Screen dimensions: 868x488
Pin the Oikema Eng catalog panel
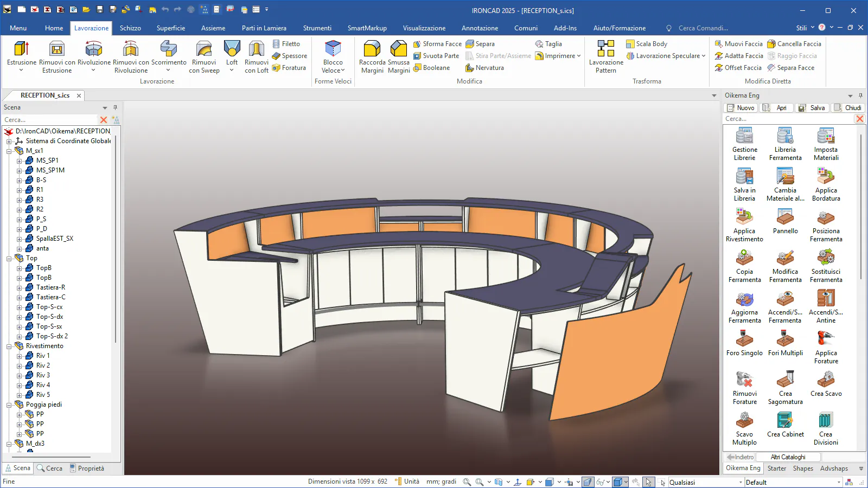pos(860,95)
